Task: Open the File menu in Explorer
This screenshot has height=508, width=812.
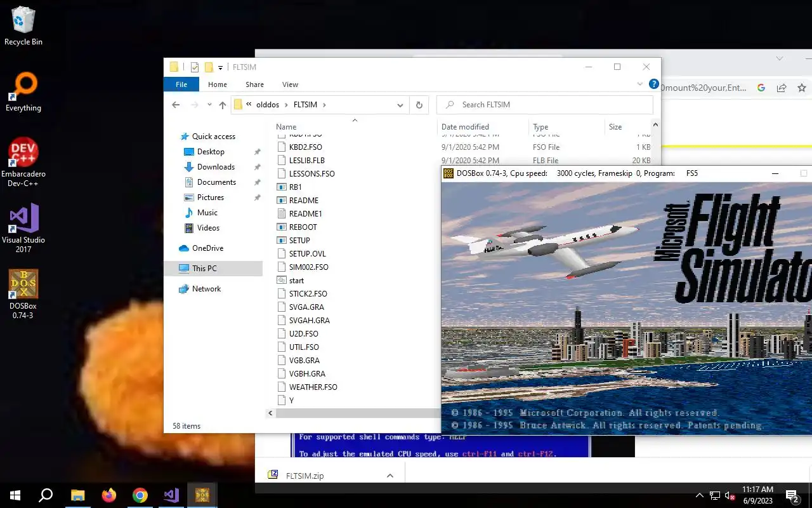Action: coord(181,84)
